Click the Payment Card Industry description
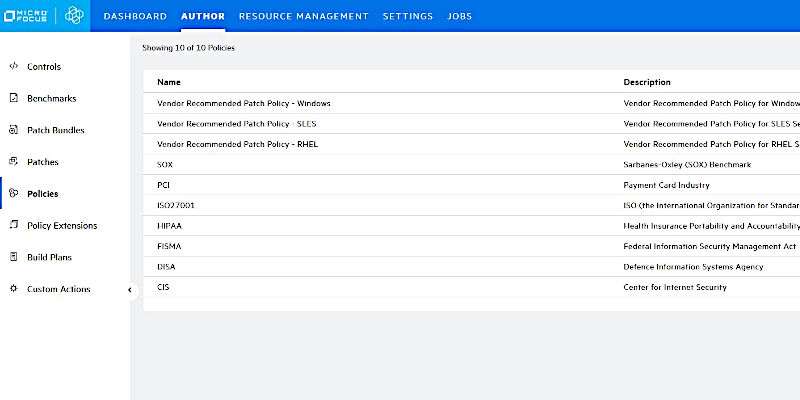 (666, 185)
